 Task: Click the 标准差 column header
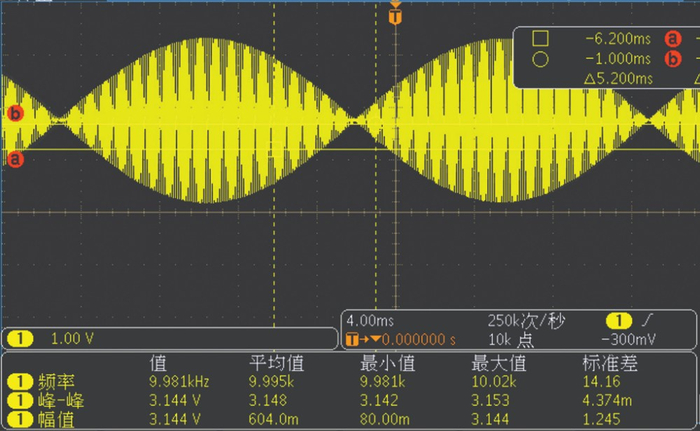point(610,363)
